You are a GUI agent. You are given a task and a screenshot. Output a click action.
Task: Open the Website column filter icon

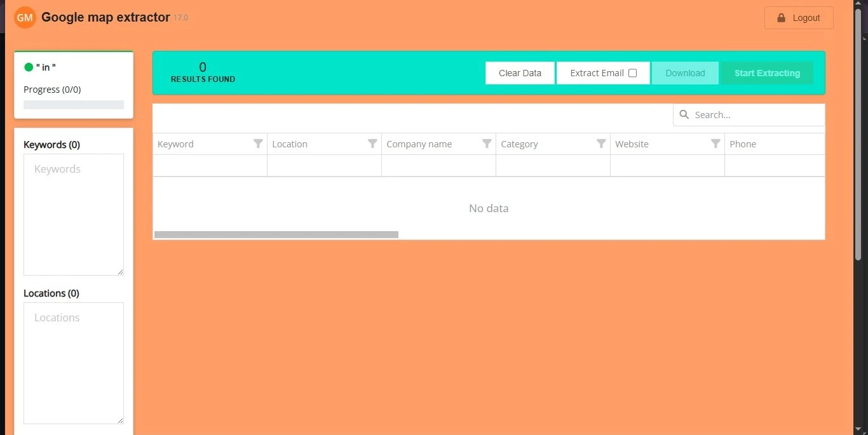(x=715, y=144)
